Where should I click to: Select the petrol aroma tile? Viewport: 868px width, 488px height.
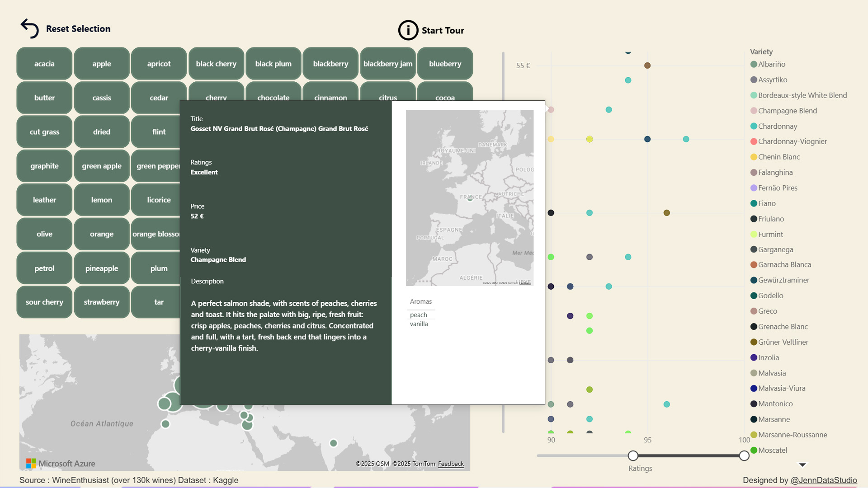(44, 268)
